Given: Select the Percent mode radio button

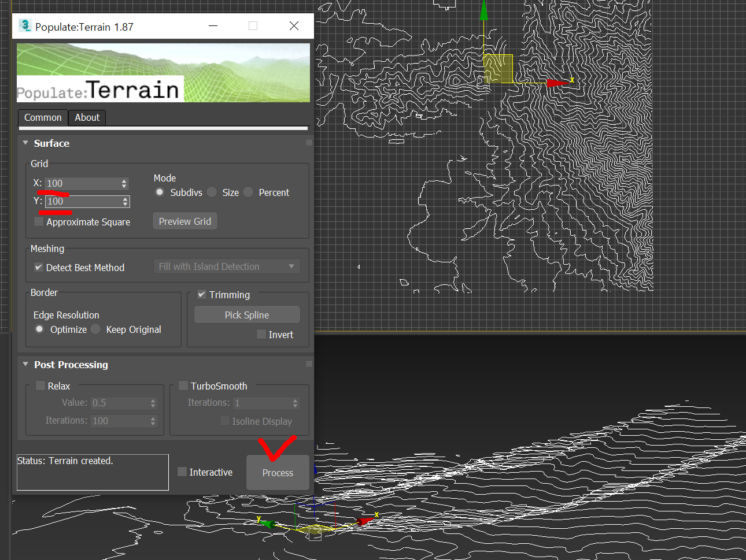Looking at the screenshot, I should [248, 192].
